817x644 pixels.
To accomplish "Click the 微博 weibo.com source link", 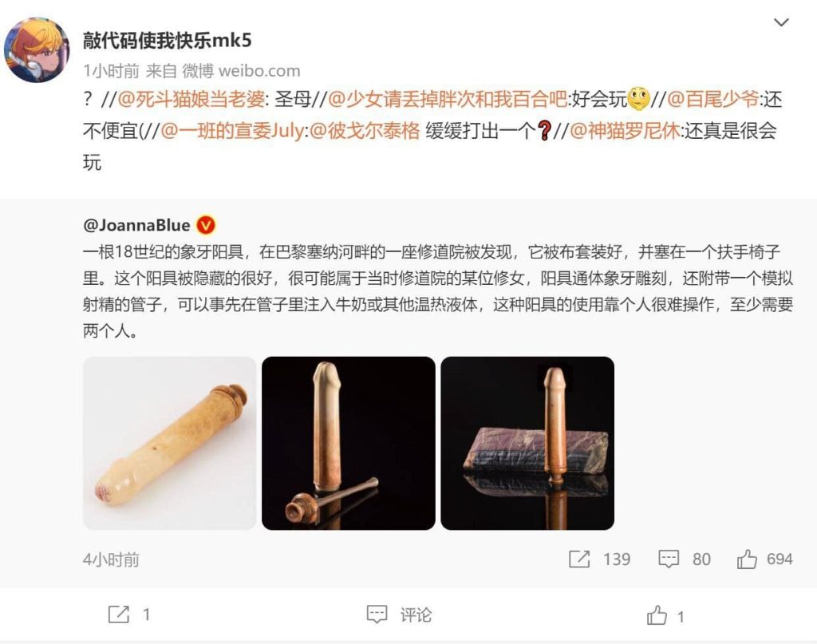I will point(241,70).
